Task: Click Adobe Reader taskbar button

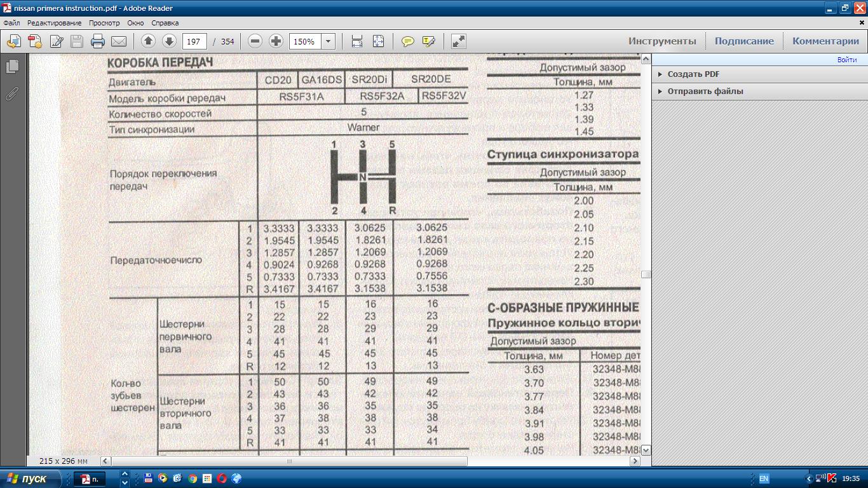Action: [90, 479]
